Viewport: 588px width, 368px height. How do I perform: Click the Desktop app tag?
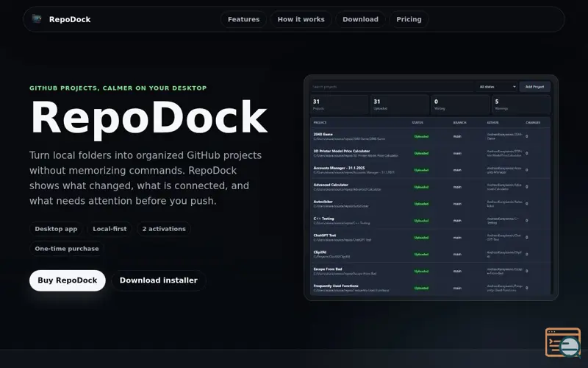(56, 229)
